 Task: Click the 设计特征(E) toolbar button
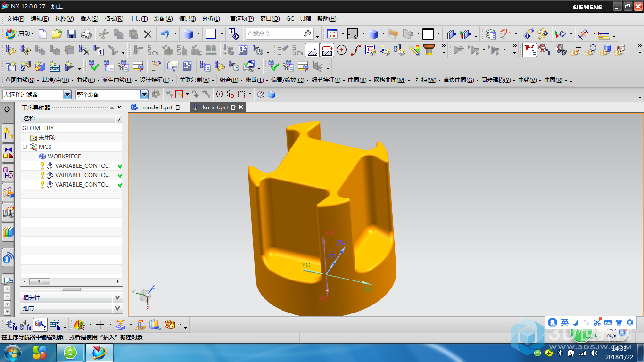[x=157, y=80]
